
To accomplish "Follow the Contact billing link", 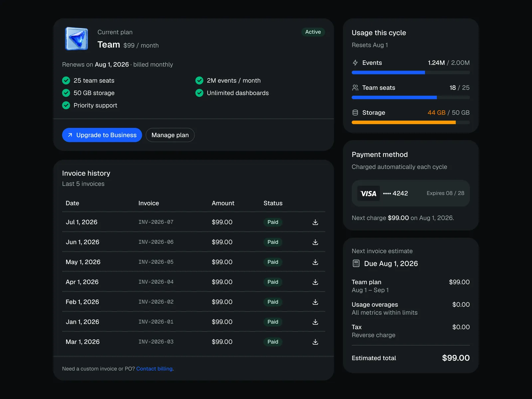I will [154, 369].
